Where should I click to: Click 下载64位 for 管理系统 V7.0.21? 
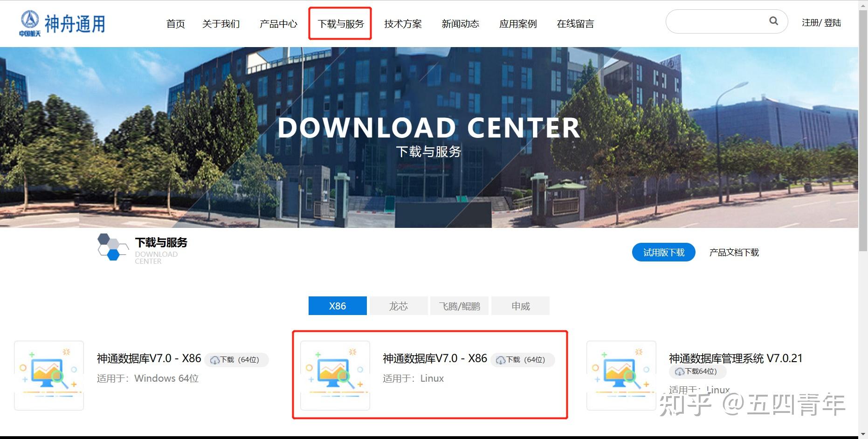[697, 371]
